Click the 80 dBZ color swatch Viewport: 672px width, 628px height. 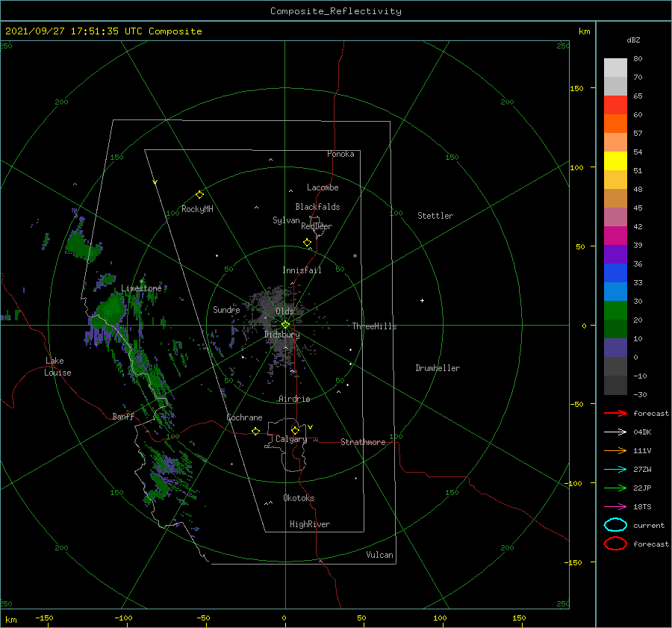pyautogui.click(x=615, y=67)
